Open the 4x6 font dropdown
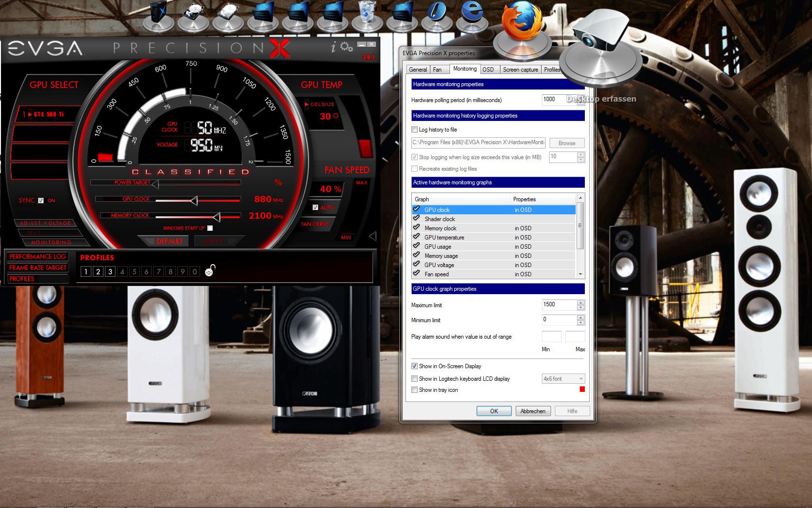Viewport: 812px width, 508px height. point(563,379)
